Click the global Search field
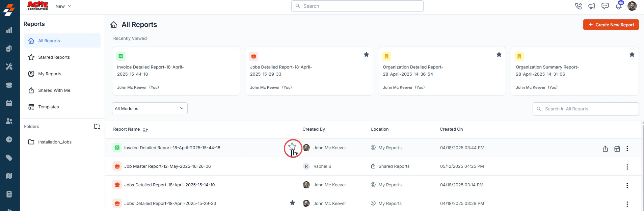This screenshot has width=644, height=211. click(x=357, y=6)
